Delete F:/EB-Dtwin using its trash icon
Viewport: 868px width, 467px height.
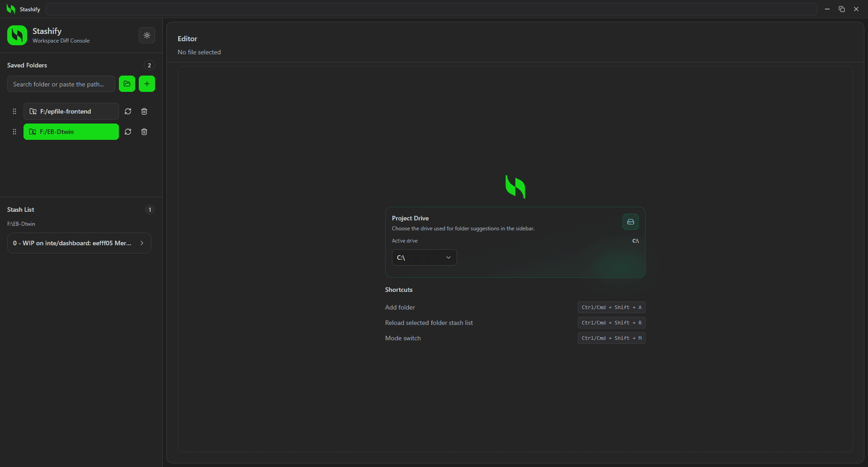click(x=144, y=132)
